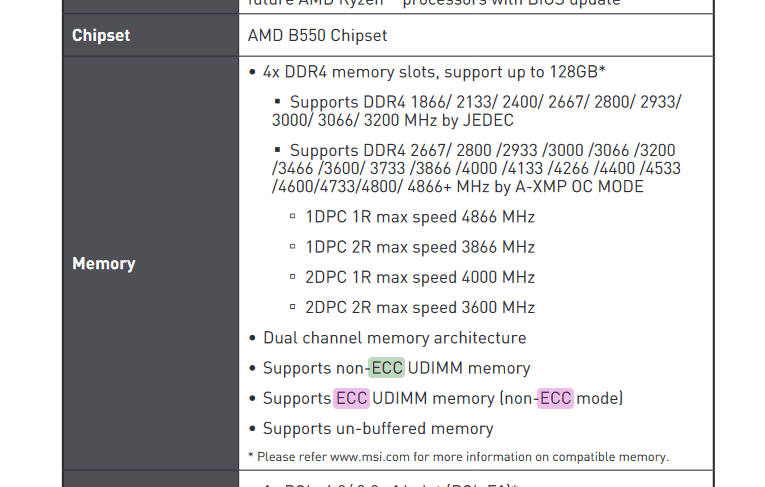Click the first purple highlighted ECC word
The width and height of the screenshot is (765, 487).
(351, 398)
